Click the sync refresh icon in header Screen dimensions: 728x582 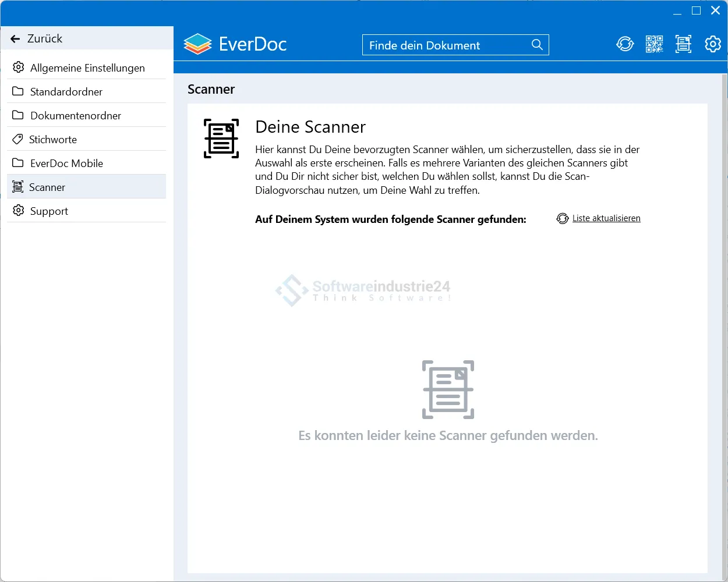click(625, 44)
